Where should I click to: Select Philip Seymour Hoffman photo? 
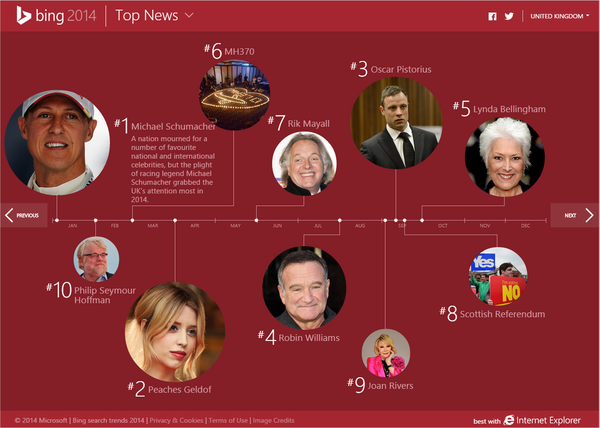96,259
